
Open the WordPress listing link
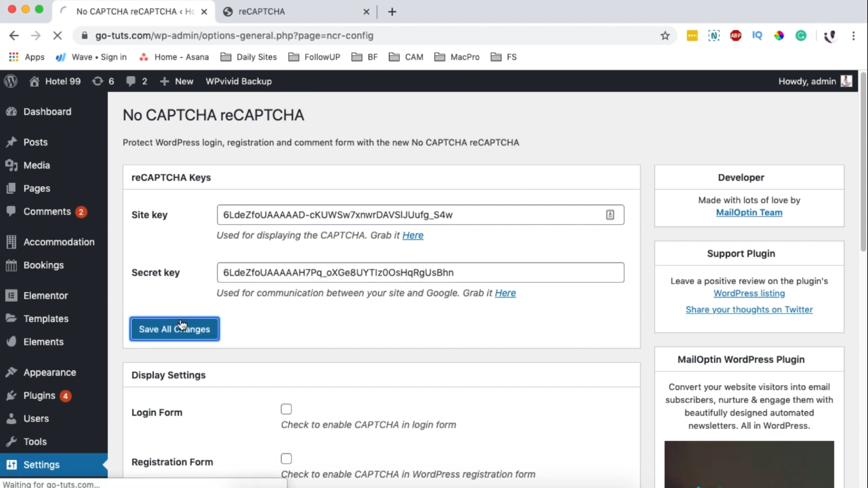(x=749, y=293)
